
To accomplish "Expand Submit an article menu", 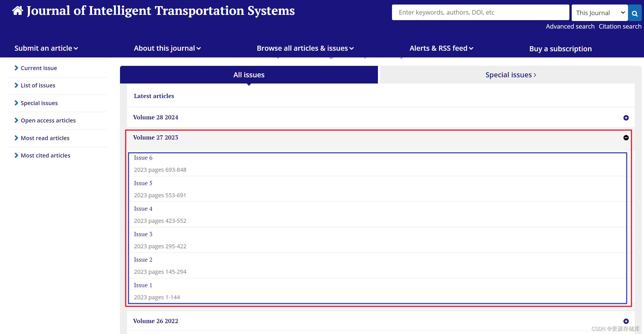I will (46, 48).
